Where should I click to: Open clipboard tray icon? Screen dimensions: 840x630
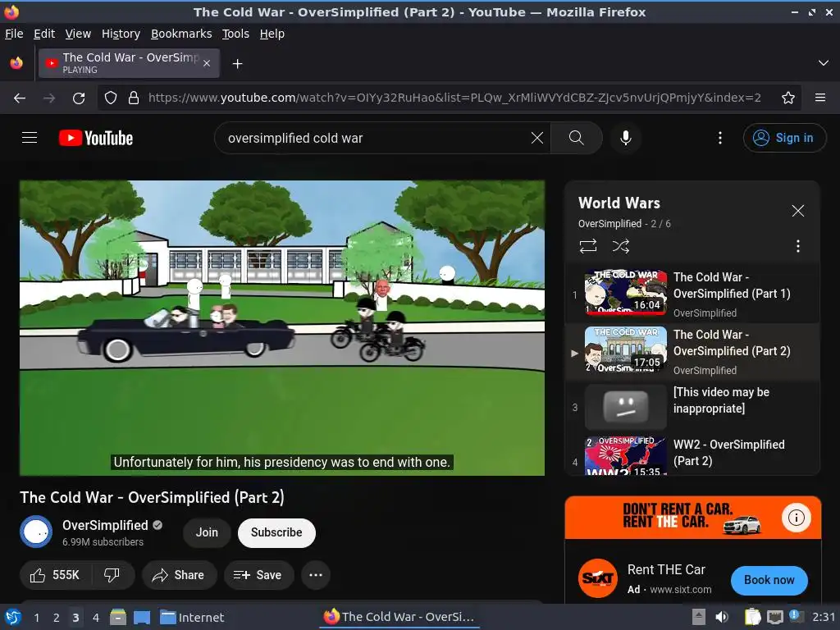tap(752, 617)
